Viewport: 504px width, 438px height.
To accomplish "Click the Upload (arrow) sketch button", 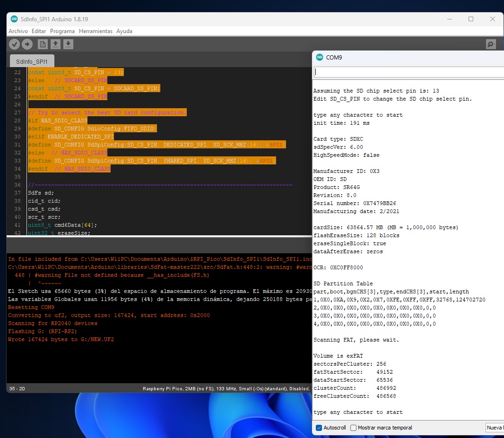I will (27, 44).
